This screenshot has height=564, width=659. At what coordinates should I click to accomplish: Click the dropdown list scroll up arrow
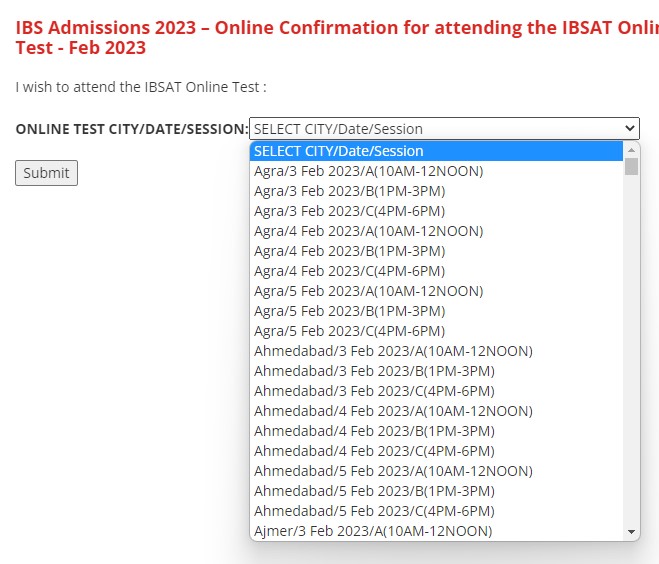631,150
